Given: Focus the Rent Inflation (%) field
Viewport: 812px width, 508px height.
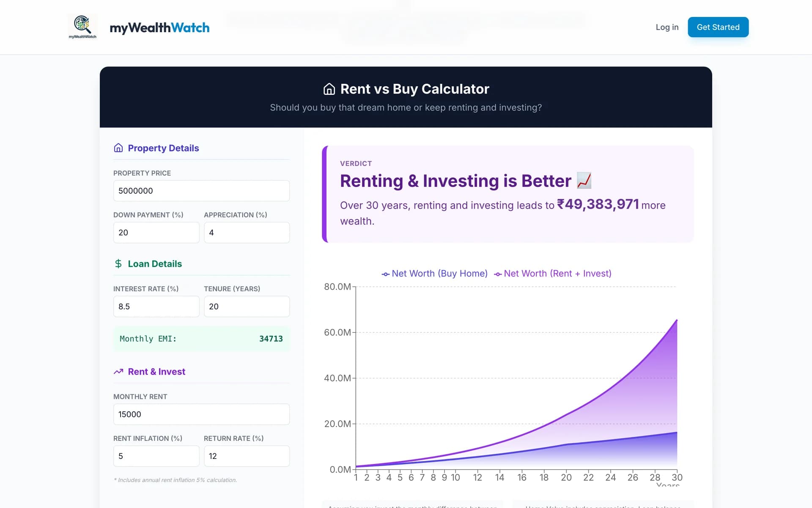Looking at the screenshot, I should pyautogui.click(x=156, y=456).
